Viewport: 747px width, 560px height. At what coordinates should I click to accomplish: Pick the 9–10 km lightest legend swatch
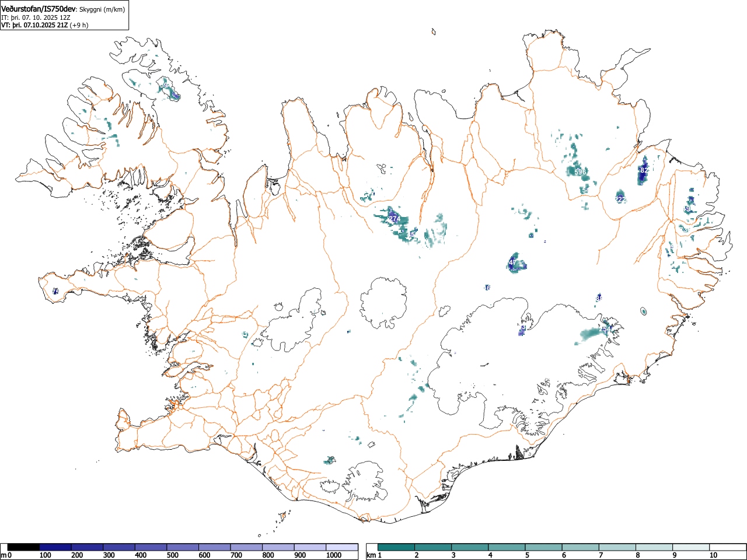click(x=691, y=547)
